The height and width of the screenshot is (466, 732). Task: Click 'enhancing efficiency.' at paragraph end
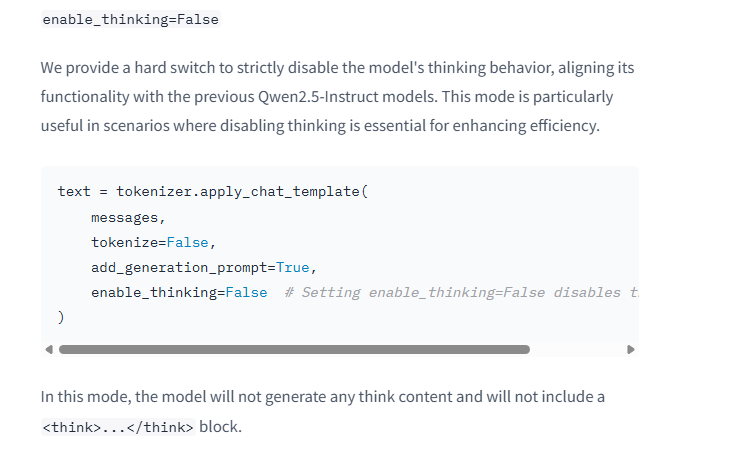(526, 126)
